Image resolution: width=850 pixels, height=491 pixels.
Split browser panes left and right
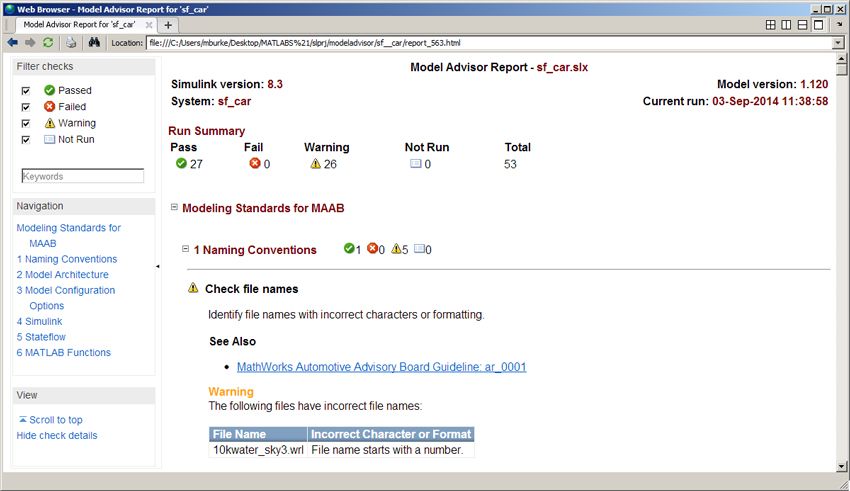(x=786, y=25)
